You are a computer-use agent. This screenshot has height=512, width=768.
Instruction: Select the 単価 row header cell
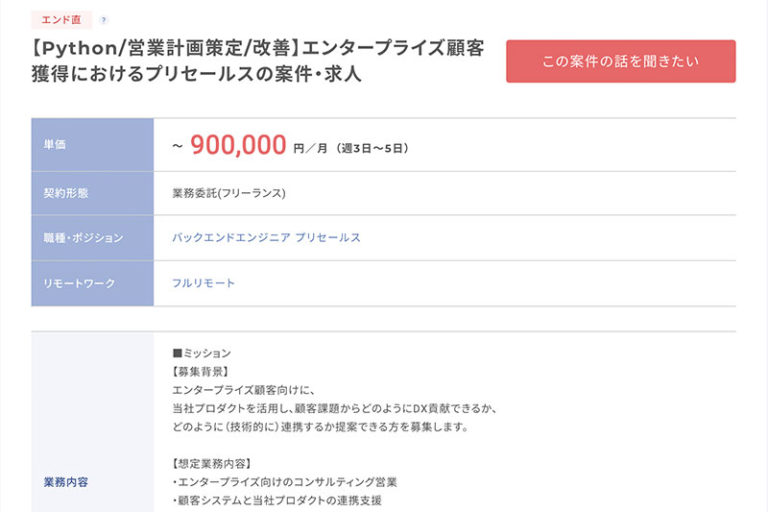(92, 146)
